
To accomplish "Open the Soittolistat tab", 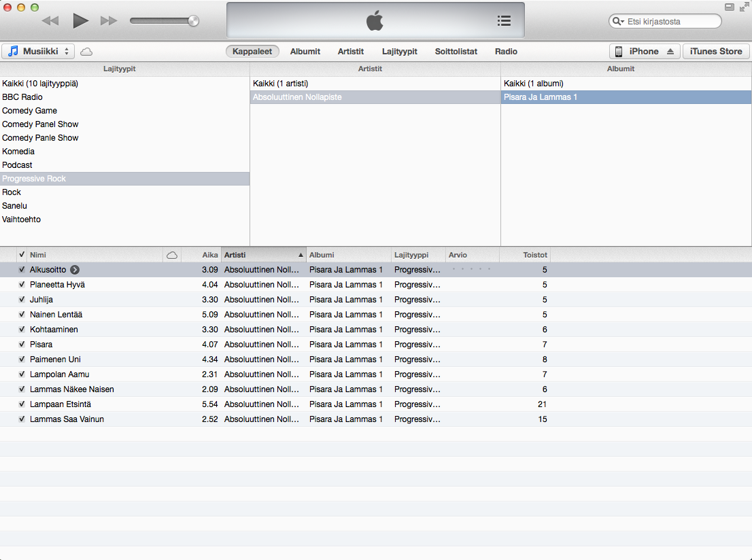I will (456, 52).
